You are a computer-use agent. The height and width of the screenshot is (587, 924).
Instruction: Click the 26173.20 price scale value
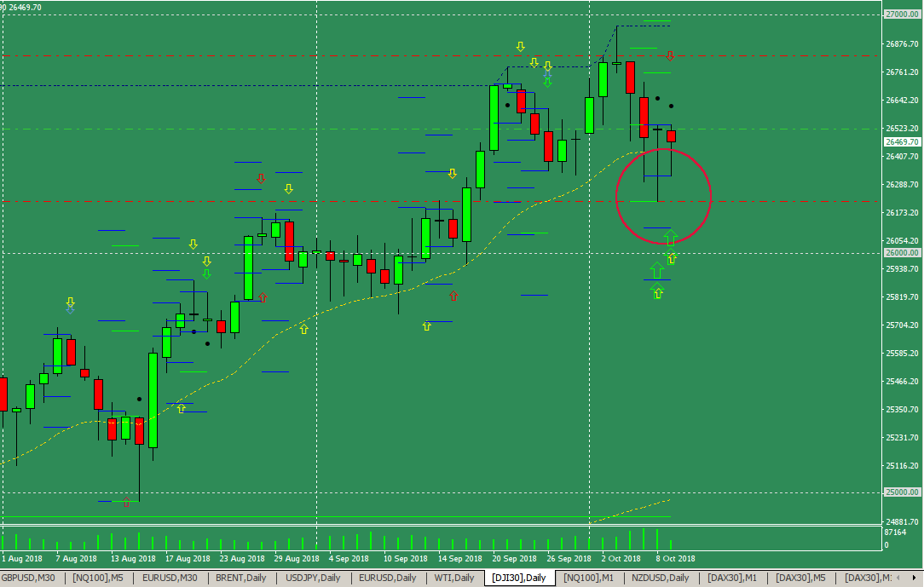(902, 212)
